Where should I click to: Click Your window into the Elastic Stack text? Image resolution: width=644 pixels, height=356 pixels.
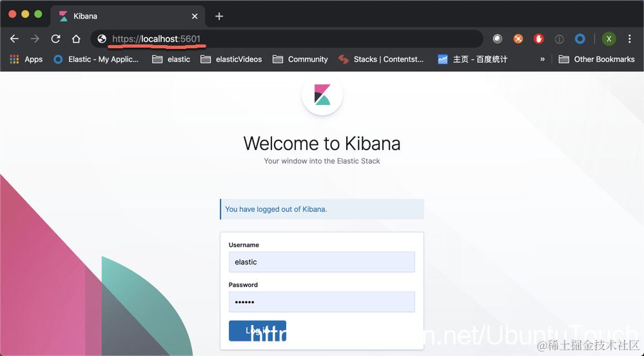tap(322, 161)
